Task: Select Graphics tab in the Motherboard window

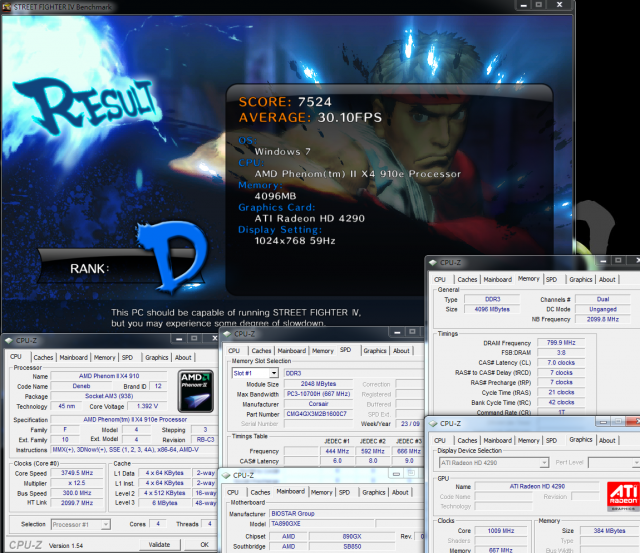Action: (x=373, y=492)
